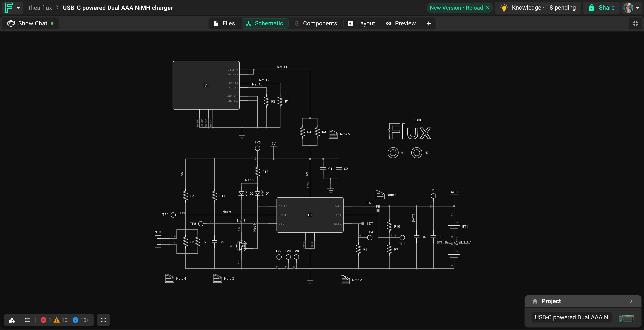Viewport: 644px width, 330px height.
Task: Select test point TP8 symbol
Action: (x=288, y=257)
